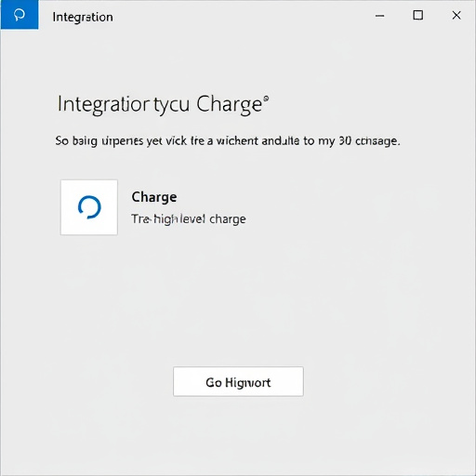Viewport: 476px width, 476px height.
Task: Click the 'Integratior tycu Charge' heading
Action: pos(163,105)
